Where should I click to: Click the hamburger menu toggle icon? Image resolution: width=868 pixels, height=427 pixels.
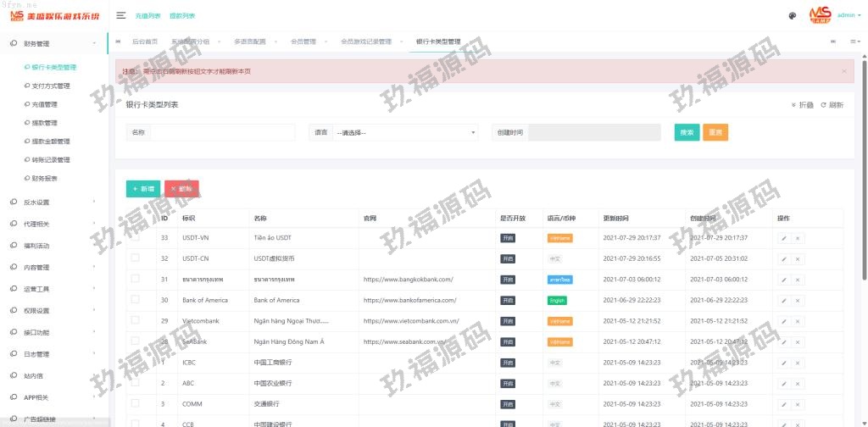pos(121,15)
